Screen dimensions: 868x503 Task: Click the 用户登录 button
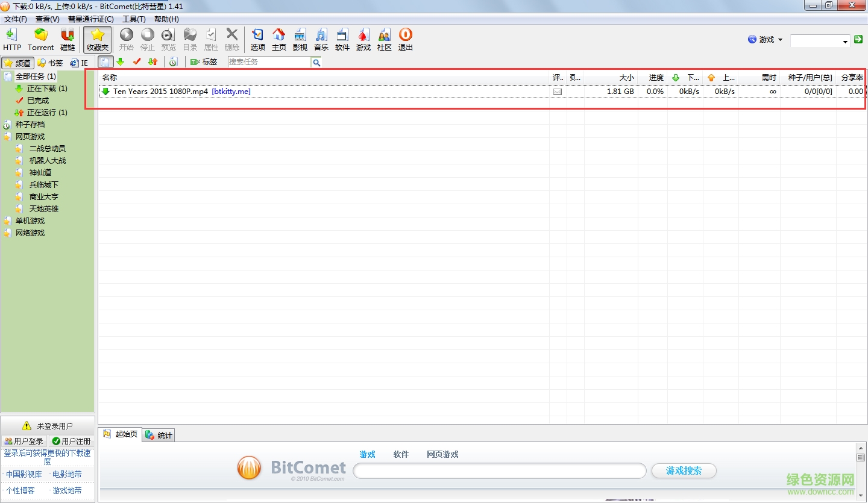24,441
